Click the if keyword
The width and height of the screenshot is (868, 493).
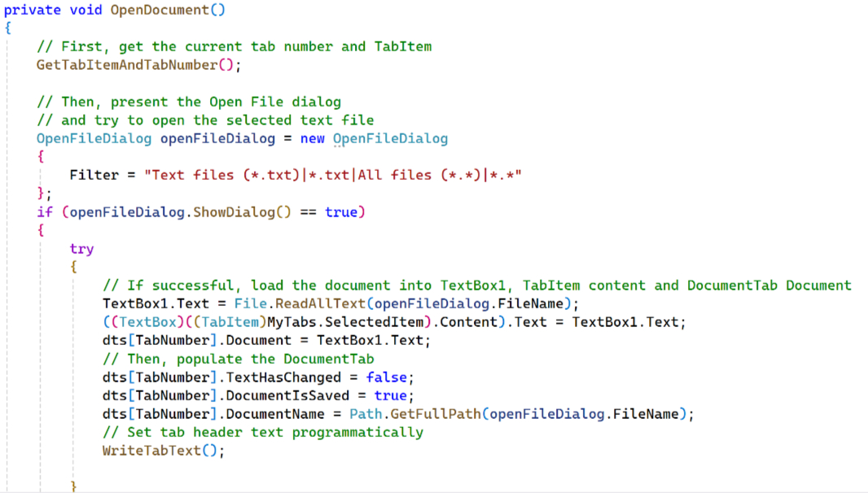[44, 212]
